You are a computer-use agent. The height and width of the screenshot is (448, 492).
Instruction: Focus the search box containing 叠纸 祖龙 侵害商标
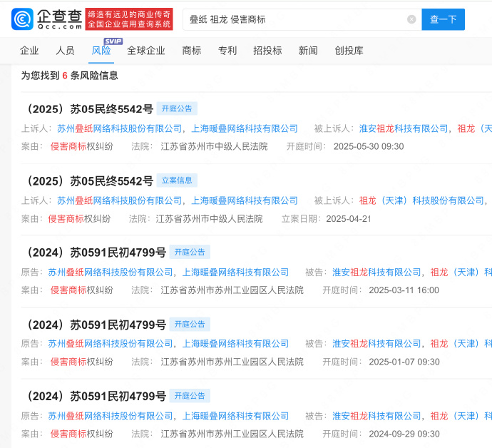tap(302, 19)
